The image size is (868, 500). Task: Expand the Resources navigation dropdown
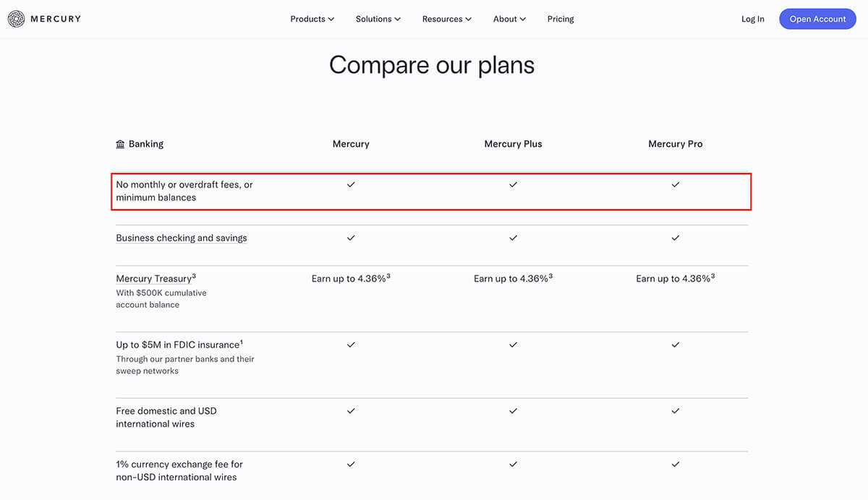pos(446,19)
